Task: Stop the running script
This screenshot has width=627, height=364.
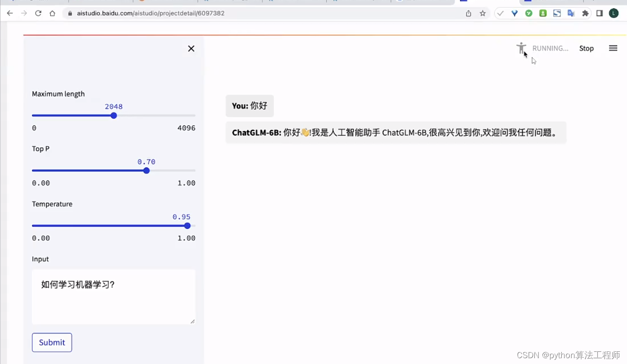Action: [586, 49]
